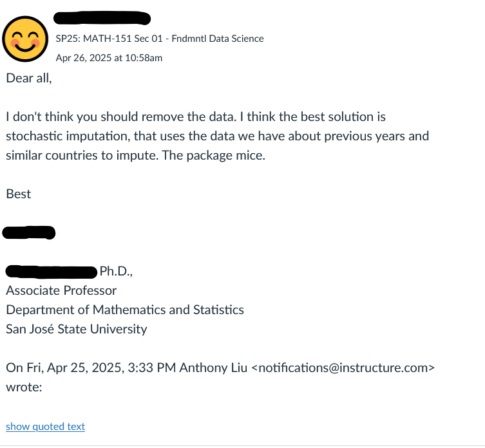The width and height of the screenshot is (485, 448).
Task: Click the "Best" sign-off word
Action: [x=18, y=194]
